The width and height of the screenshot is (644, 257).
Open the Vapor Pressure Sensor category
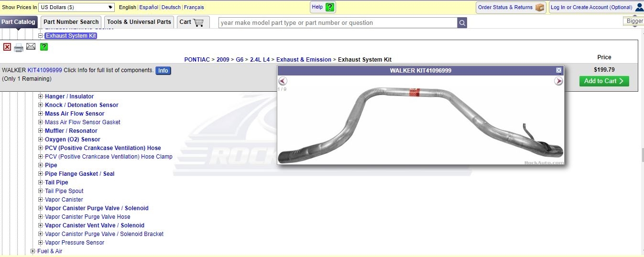(x=75, y=243)
